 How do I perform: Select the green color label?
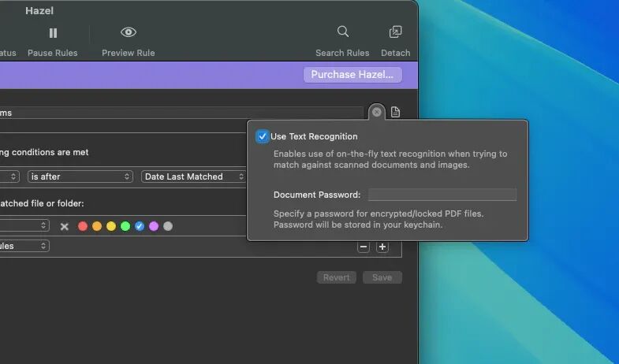(125, 226)
